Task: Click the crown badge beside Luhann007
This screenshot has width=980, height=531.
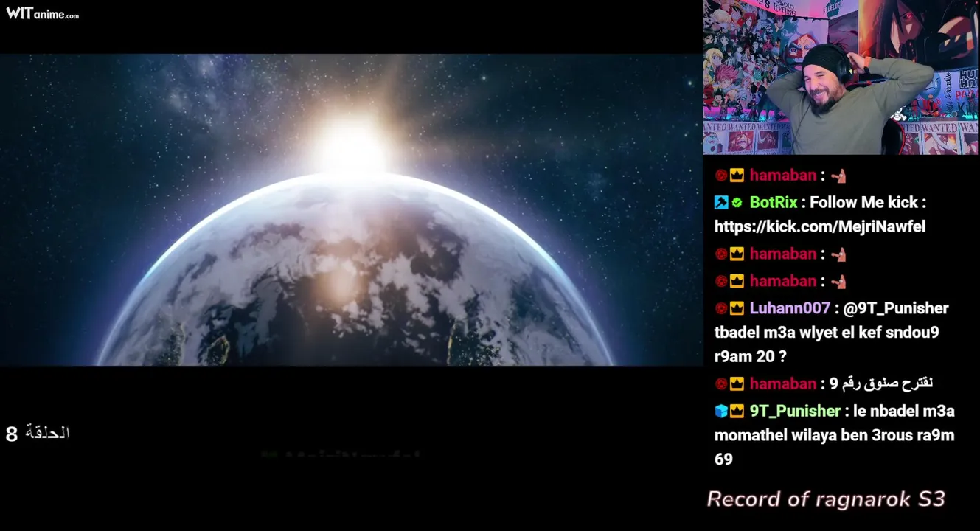Action: point(737,308)
